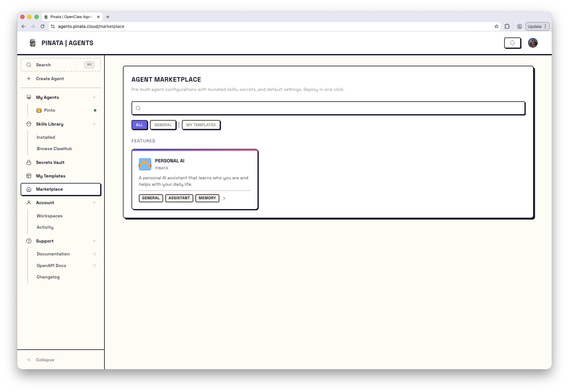Open the PERSONAL AI template title

(170, 161)
